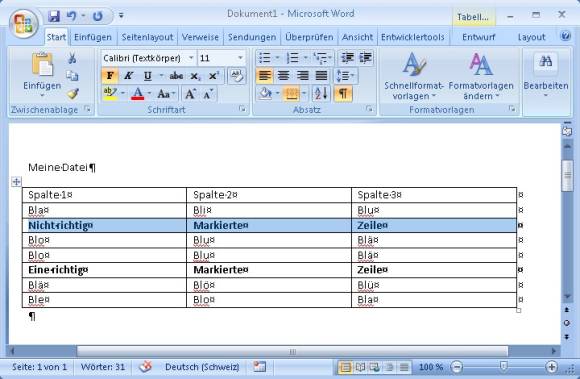This screenshot has width=580, height=379.
Task: Click Deutsch (Schweiz) language status
Action: pos(202,367)
